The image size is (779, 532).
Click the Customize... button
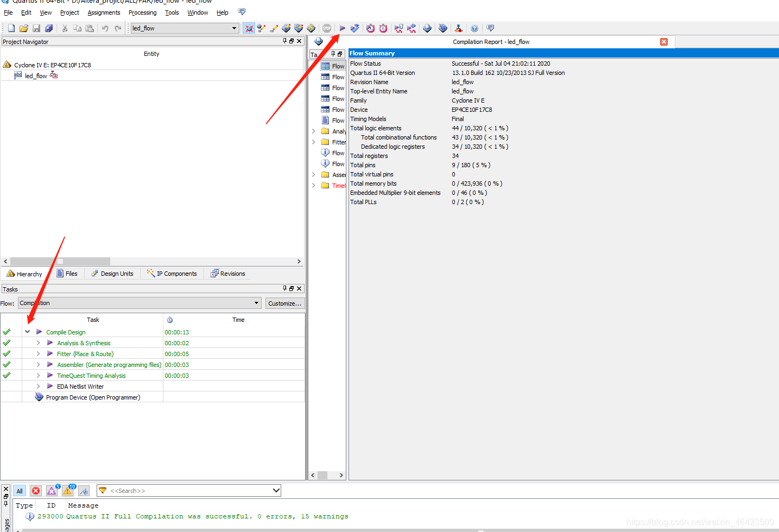click(x=284, y=303)
